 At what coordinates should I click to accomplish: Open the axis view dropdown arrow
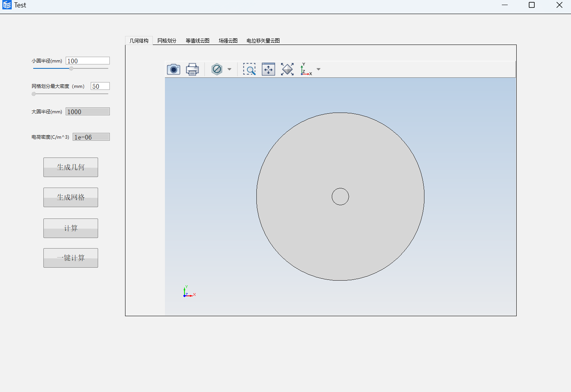pyautogui.click(x=319, y=70)
